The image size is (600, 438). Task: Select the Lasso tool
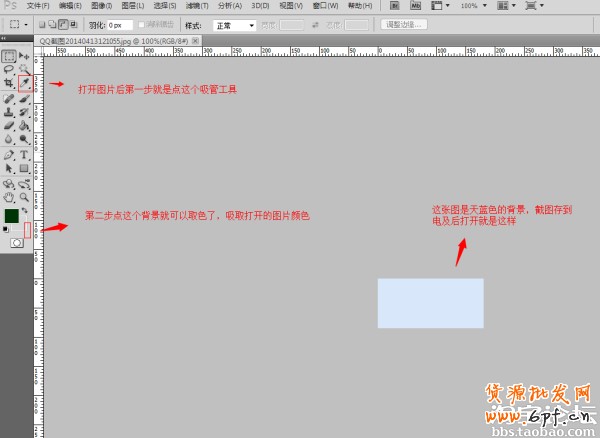[x=9, y=70]
